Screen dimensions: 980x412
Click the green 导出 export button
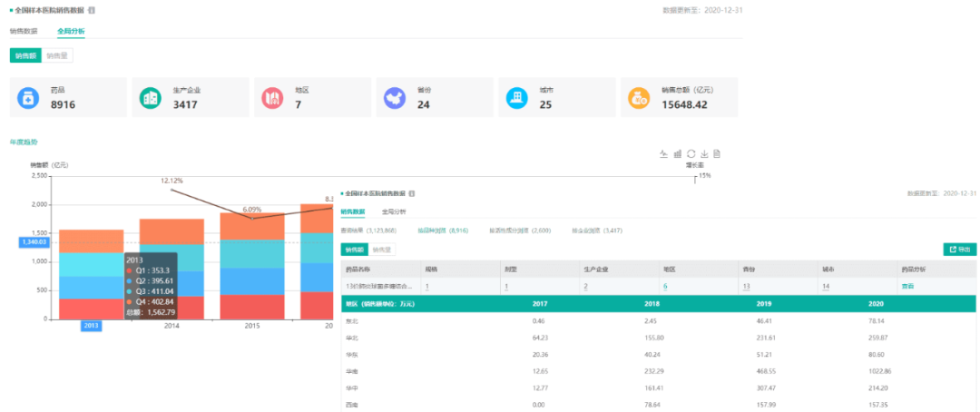959,249
